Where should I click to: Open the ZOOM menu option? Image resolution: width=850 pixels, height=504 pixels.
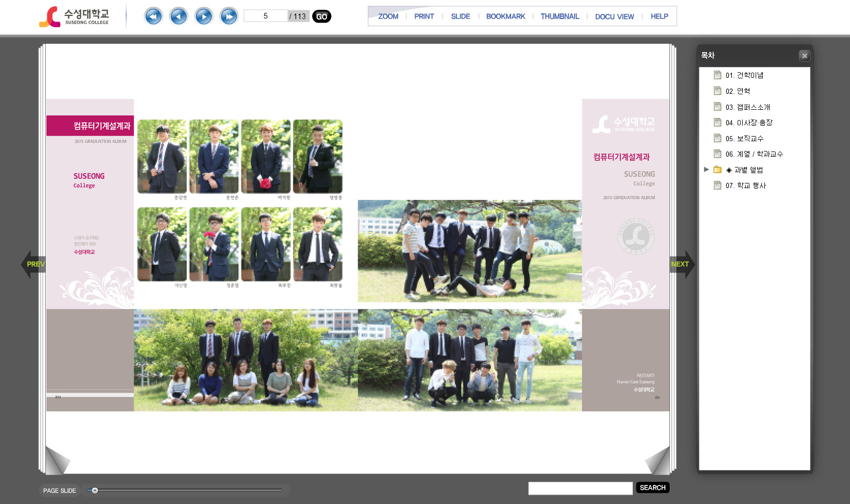388,16
